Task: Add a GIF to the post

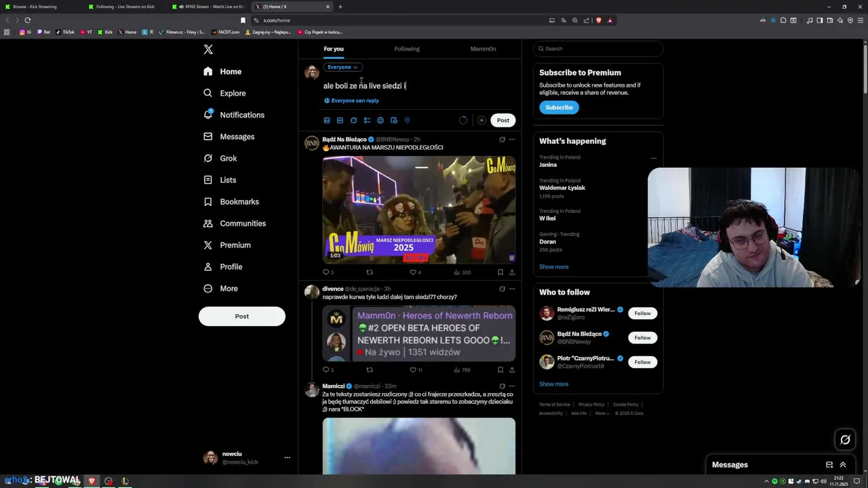Action: click(x=340, y=120)
